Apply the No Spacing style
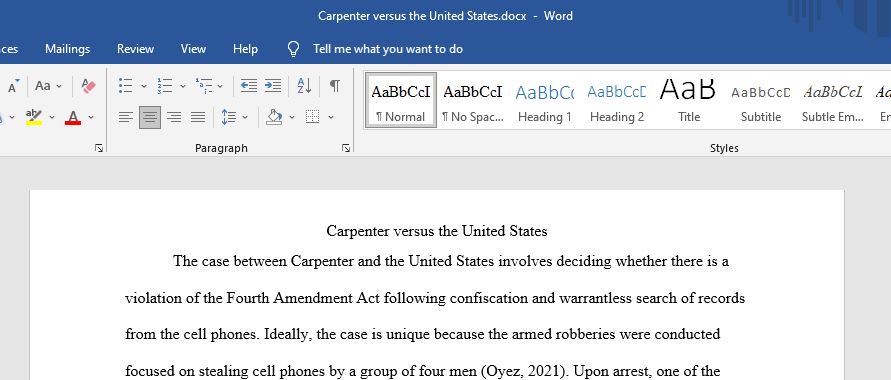The height and width of the screenshot is (380, 891). [x=473, y=100]
